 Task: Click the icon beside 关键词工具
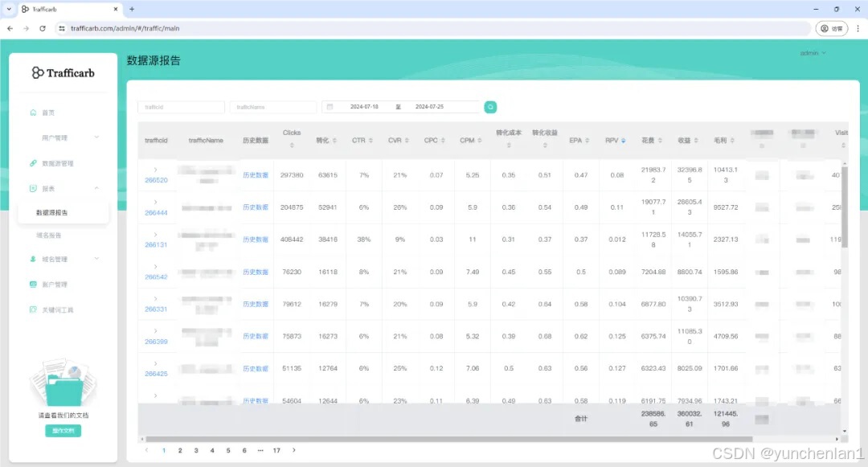[x=33, y=309]
